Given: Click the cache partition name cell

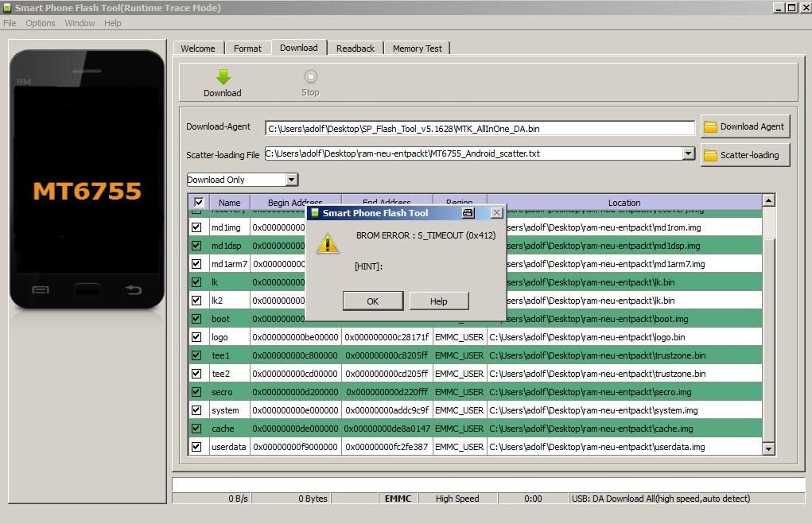Looking at the screenshot, I should point(229,429).
